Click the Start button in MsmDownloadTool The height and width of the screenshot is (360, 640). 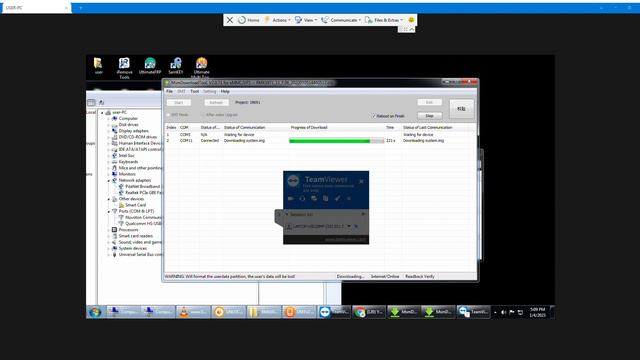[x=179, y=102]
